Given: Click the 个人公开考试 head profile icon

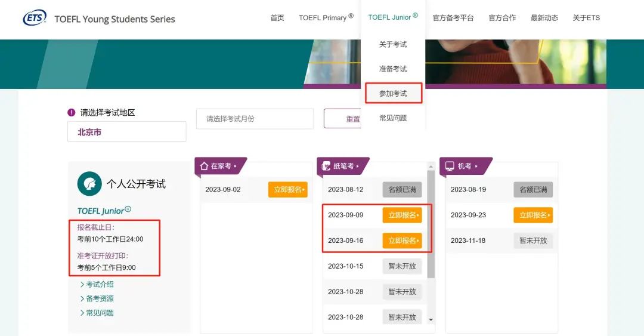Looking at the screenshot, I should (89, 183).
